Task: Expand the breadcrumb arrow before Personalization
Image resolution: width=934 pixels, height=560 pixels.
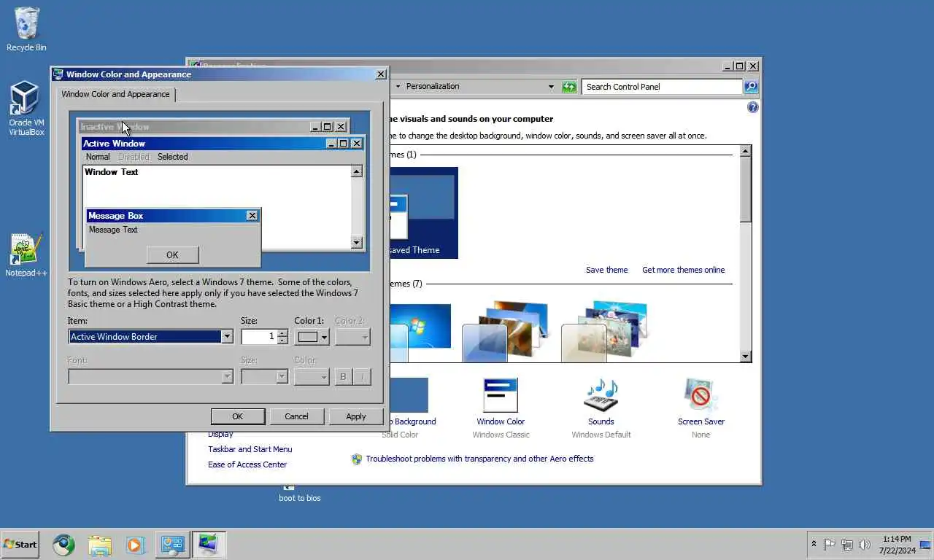Action: point(398,87)
